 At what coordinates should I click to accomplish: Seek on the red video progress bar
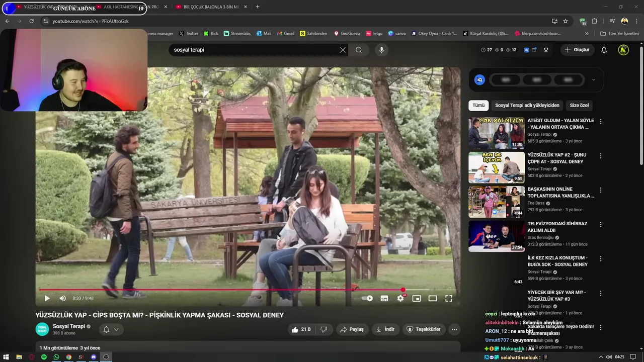click(x=248, y=290)
